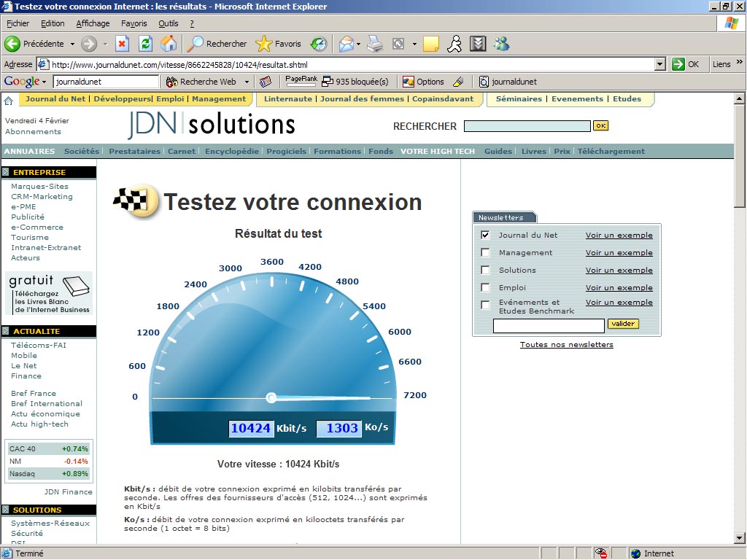The height and width of the screenshot is (560, 747).
Task: Open the Favoris menu in menu bar
Action: click(134, 23)
